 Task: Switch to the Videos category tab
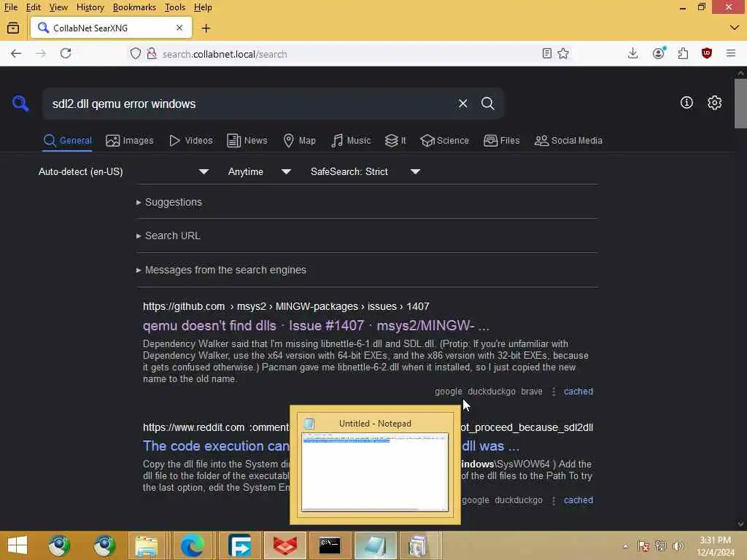tap(191, 141)
